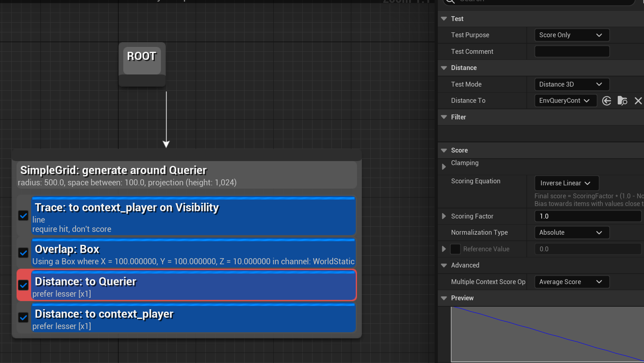The image size is (644, 363).
Task: Select the Trace to context_player on Visibility test
Action: pos(194,216)
